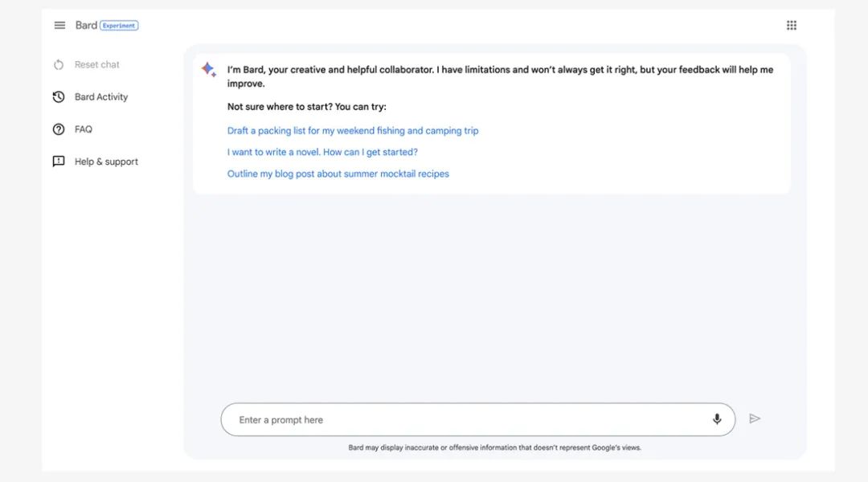The width and height of the screenshot is (868, 482).
Task: Click the Reset chat icon
Action: pos(59,65)
